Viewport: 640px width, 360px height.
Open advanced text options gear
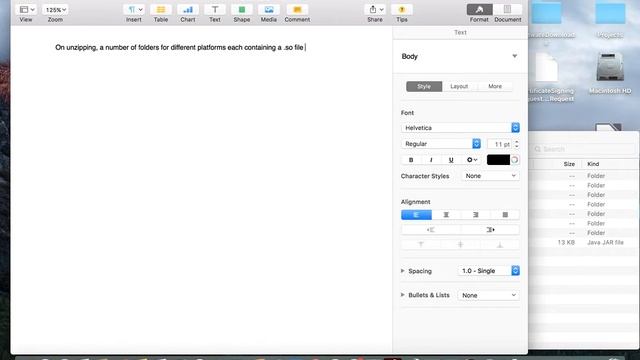[472, 160]
